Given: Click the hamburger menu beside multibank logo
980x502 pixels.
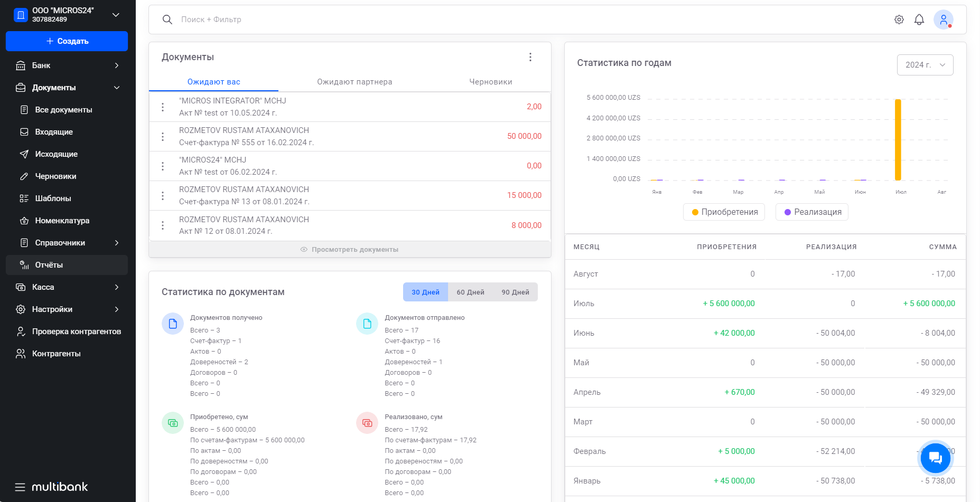Looking at the screenshot, I should tap(20, 487).
